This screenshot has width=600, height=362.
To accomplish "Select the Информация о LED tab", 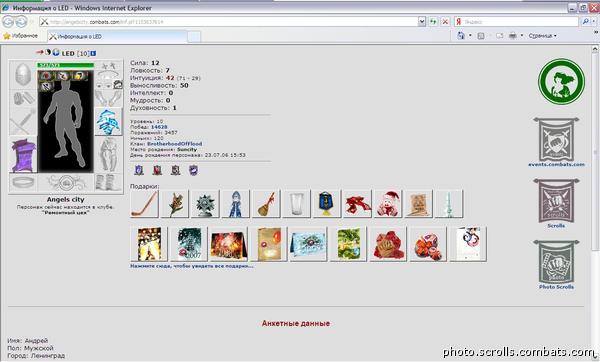I will [x=117, y=36].
